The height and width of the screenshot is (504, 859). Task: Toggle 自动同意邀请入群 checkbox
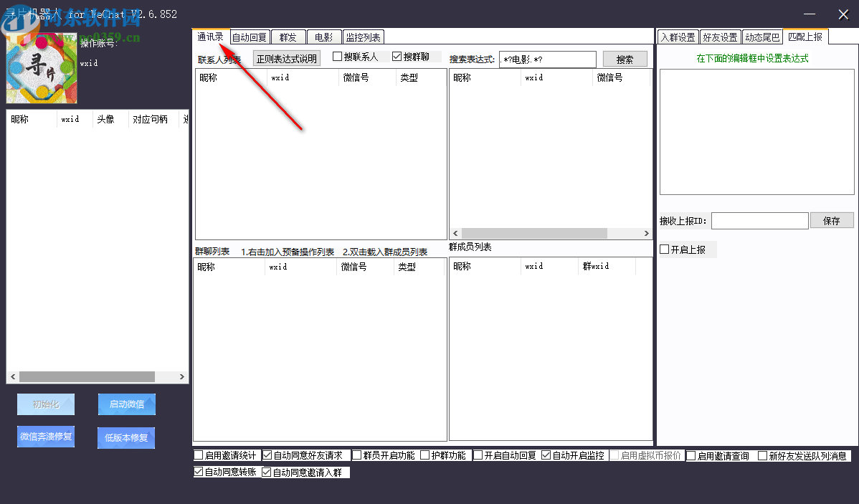pos(267,472)
